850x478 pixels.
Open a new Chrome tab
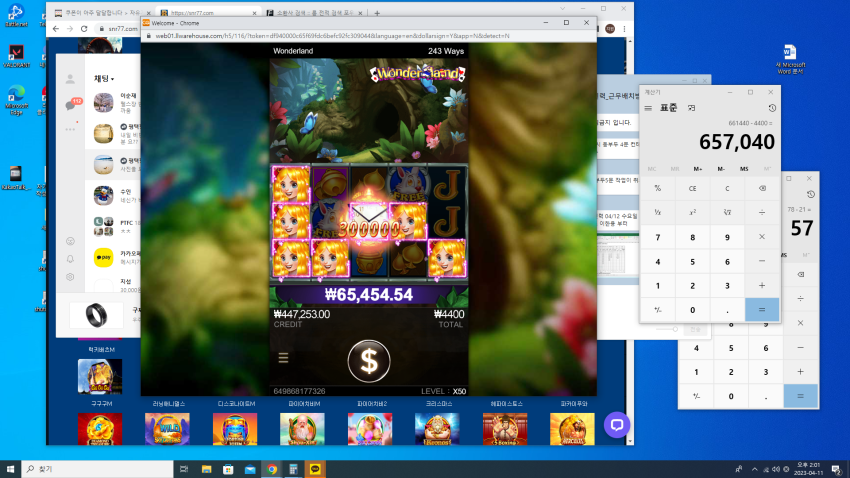(377, 13)
